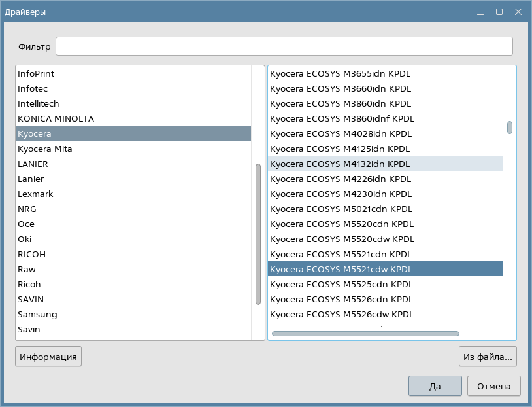
Task: Select uppercase LANIER entry
Action: click(133, 164)
